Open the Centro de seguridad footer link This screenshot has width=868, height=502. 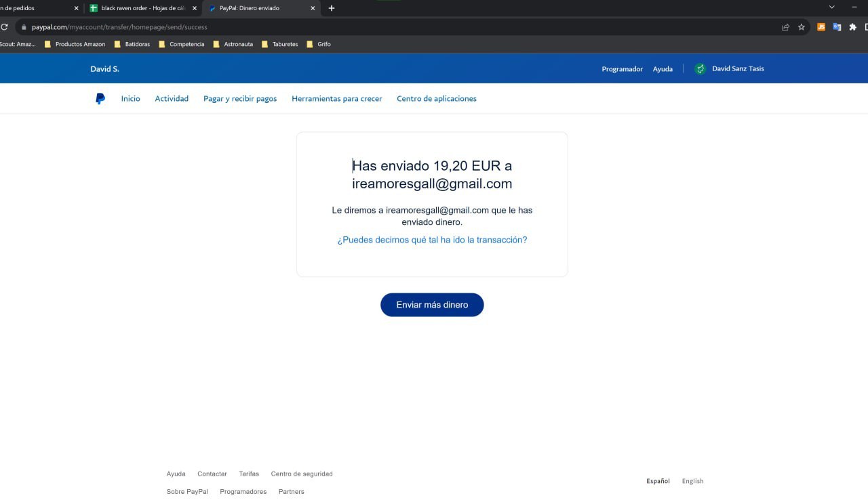[302, 474]
